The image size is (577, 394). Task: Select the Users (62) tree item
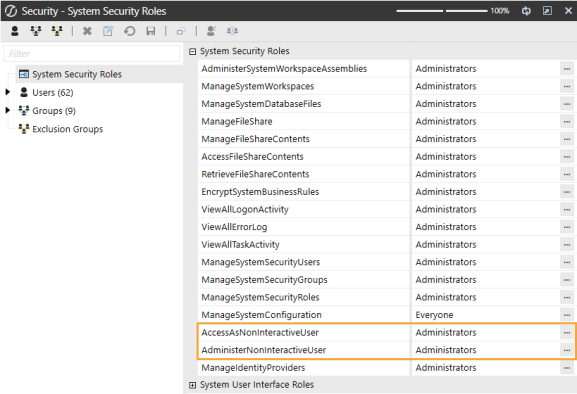pyautogui.click(x=53, y=93)
